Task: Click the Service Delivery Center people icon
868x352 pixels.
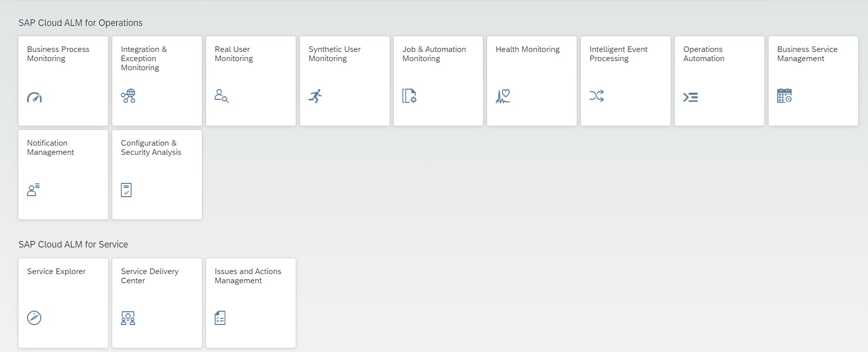Action: [128, 318]
